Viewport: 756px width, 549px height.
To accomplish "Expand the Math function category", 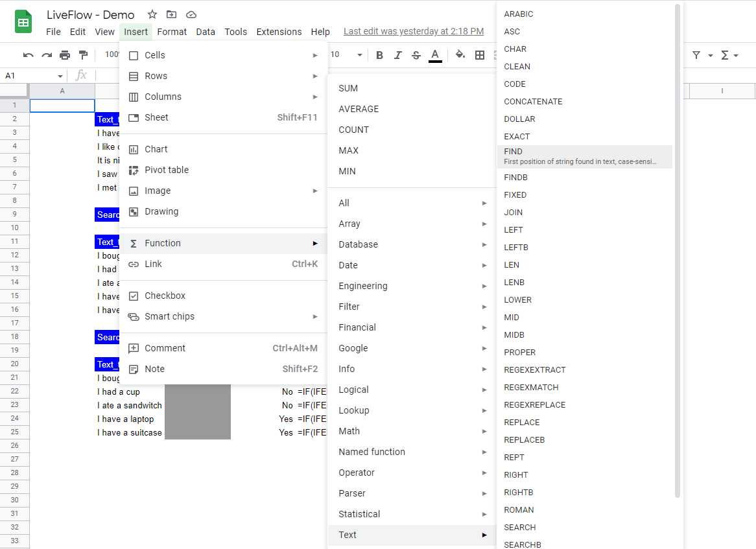I will tap(412, 432).
